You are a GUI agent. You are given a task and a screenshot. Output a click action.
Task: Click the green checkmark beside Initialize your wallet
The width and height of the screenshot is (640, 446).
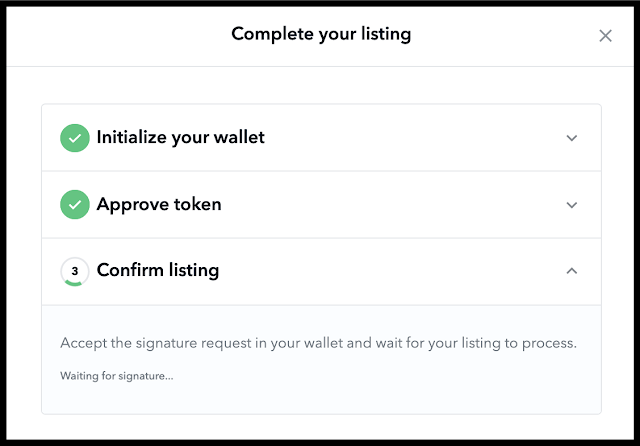pyautogui.click(x=74, y=138)
